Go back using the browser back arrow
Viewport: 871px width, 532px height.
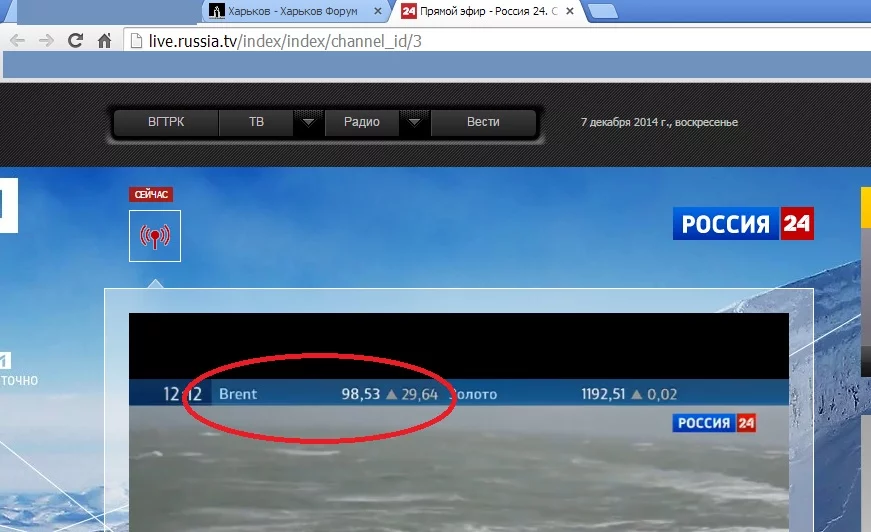pyautogui.click(x=18, y=41)
